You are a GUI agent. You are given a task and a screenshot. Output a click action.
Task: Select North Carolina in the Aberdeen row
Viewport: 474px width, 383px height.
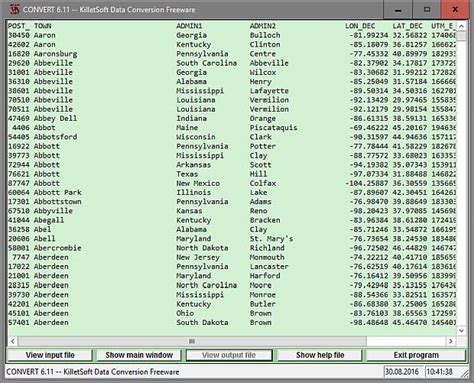207,285
